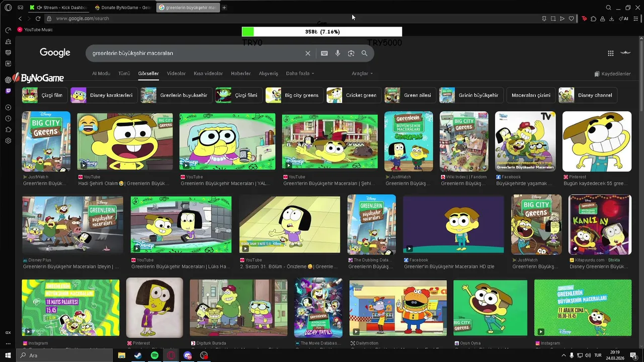This screenshot has width=644, height=362.
Task: Filter by Green ailesi chip
Action: point(410,95)
